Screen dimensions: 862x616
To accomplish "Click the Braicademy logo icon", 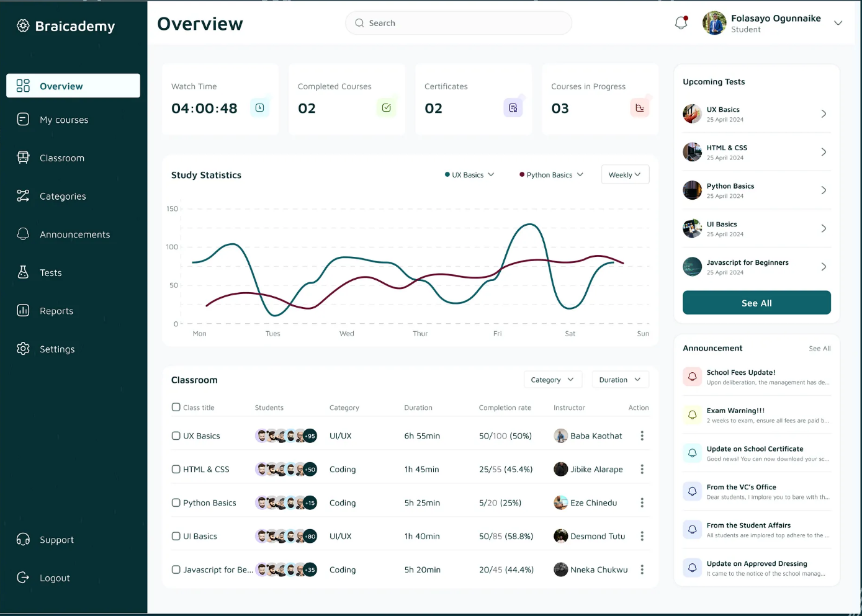I will coord(23,25).
